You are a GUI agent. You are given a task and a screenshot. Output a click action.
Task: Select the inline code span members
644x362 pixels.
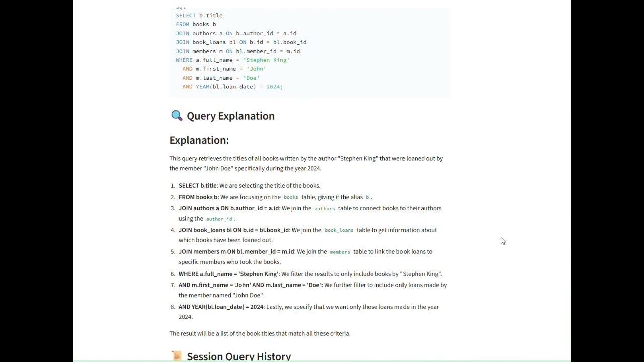pos(339,252)
